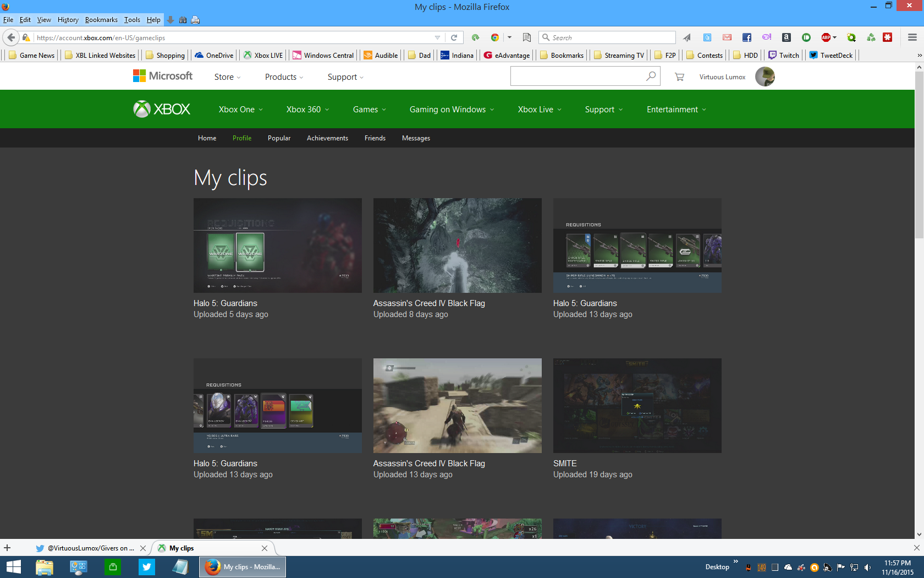Expand the Microsoft Support dropdown

(x=345, y=77)
